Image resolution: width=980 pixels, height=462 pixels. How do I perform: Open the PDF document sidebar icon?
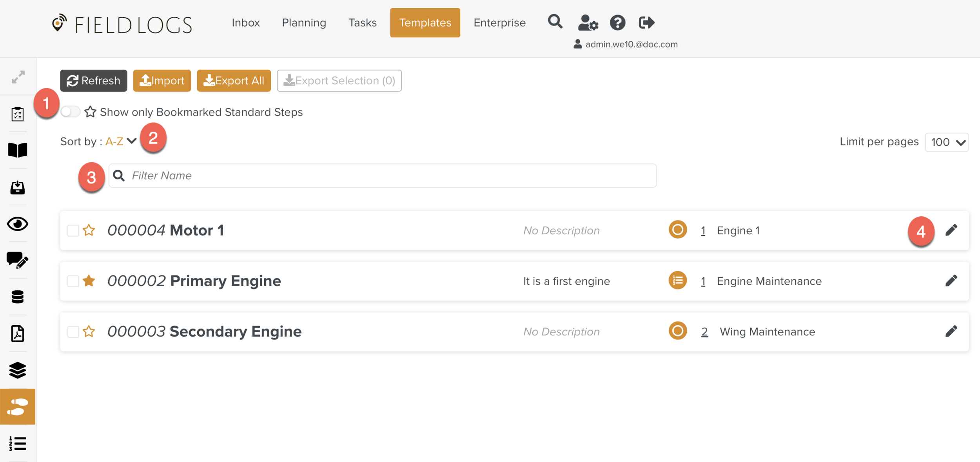18,333
